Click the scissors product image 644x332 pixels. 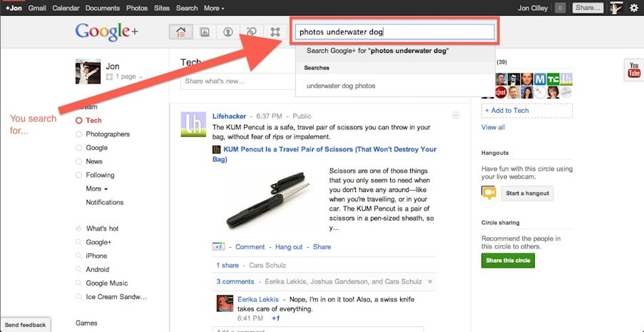[267, 201]
